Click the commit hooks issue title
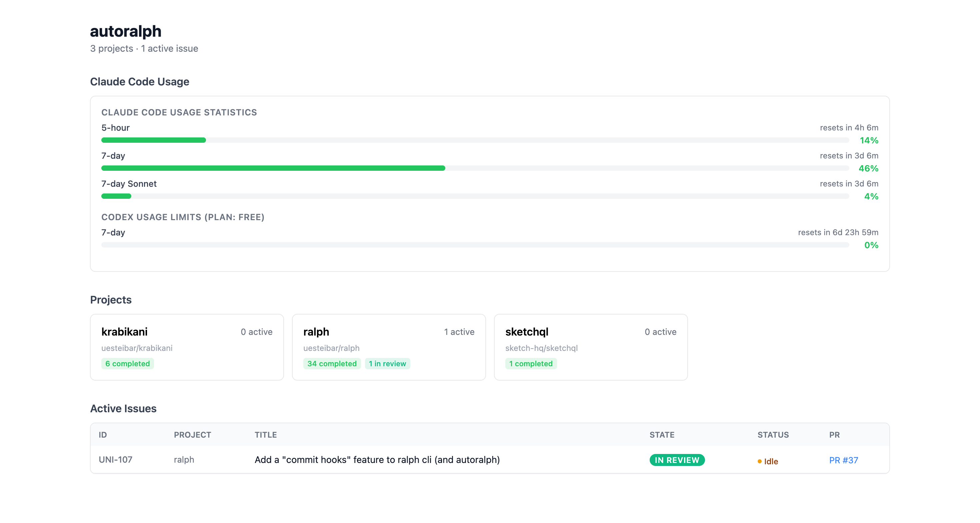Screen dimensions: 980x523 click(x=377, y=459)
